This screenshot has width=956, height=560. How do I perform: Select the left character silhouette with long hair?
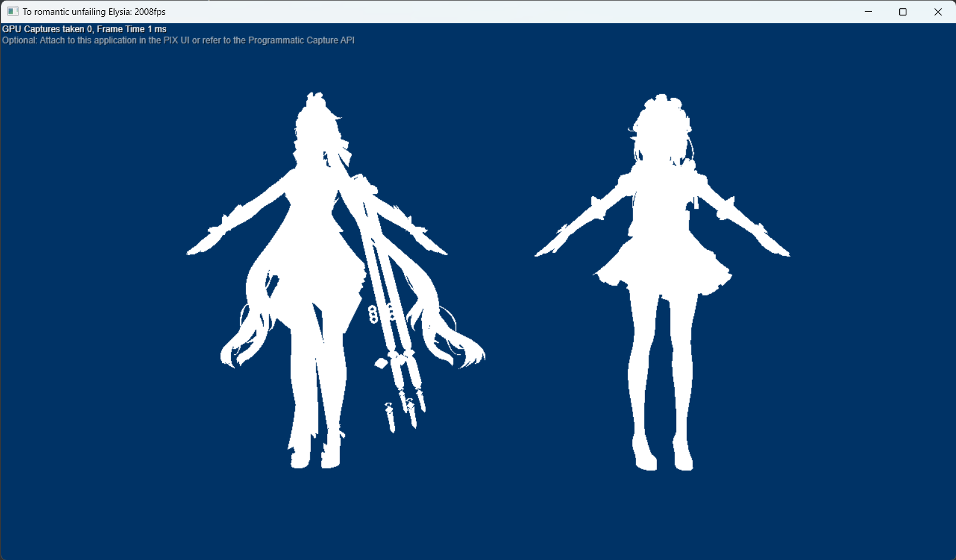pyautogui.click(x=335, y=280)
